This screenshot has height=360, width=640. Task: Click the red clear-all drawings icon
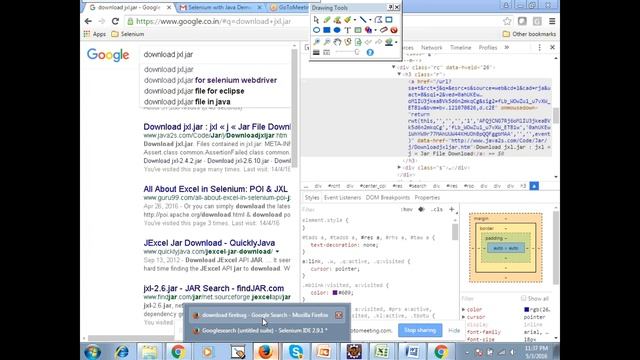(x=394, y=30)
